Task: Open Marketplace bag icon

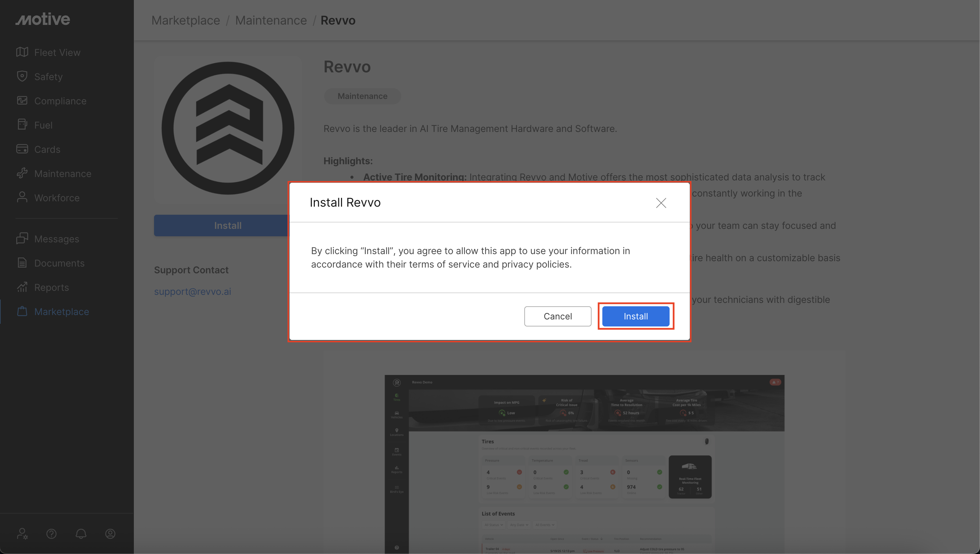Action: tap(22, 311)
